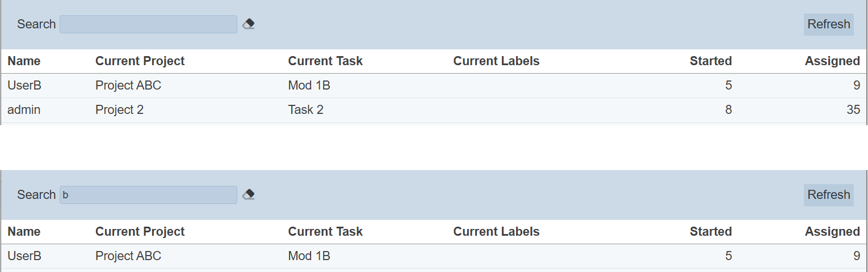This screenshot has width=868, height=272.
Task: Clear the search containing 'b' with the eraser icon
Action: (x=248, y=194)
